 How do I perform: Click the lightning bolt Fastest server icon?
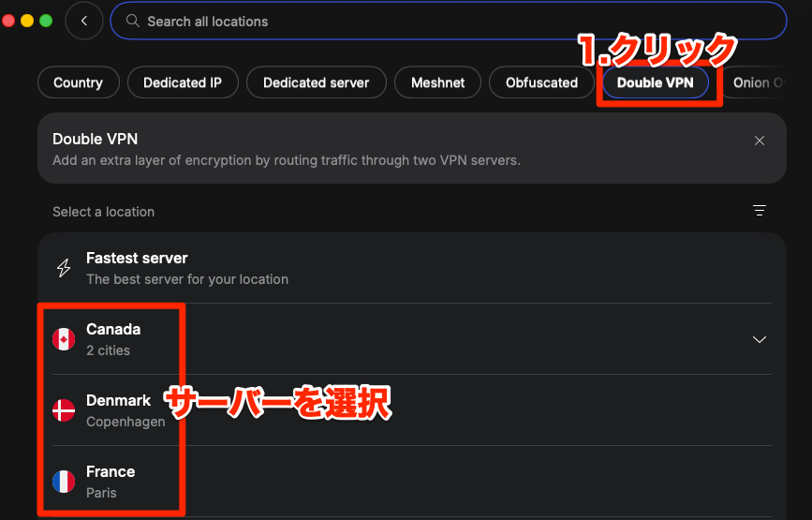(64, 268)
